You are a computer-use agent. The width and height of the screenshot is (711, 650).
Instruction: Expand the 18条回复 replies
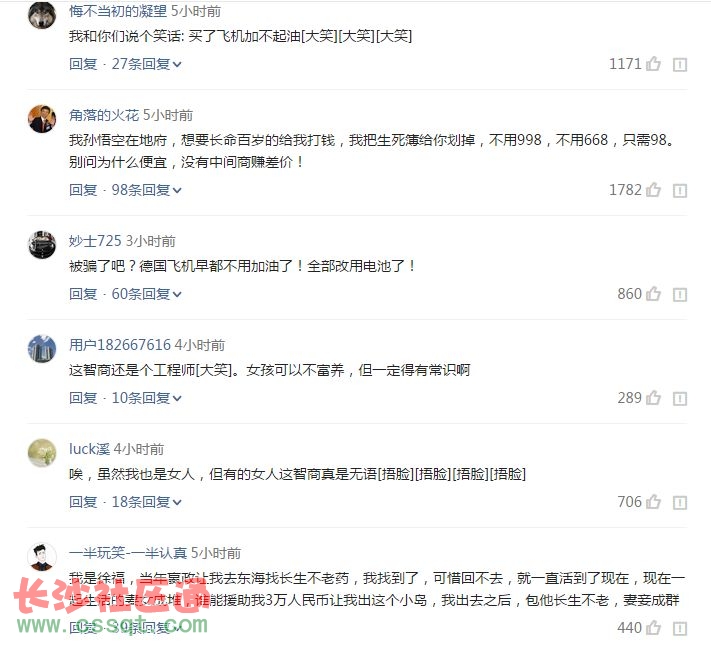146,502
